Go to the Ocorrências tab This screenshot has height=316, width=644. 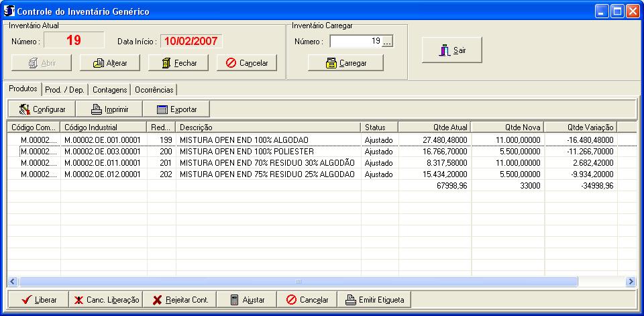pos(154,89)
